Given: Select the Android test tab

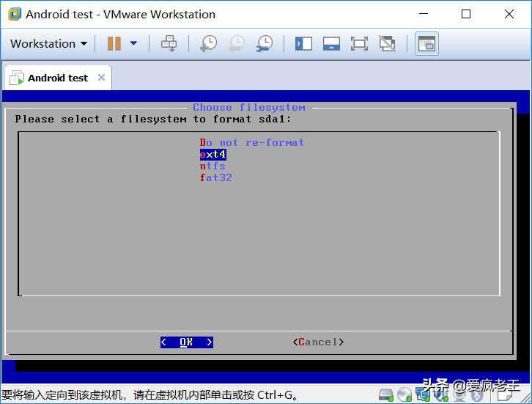Looking at the screenshot, I should tap(58, 78).
